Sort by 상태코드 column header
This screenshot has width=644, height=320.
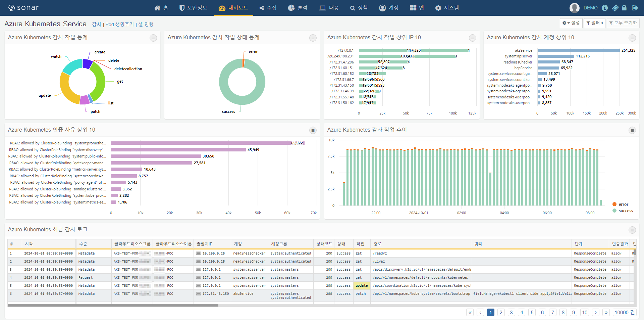(x=324, y=244)
